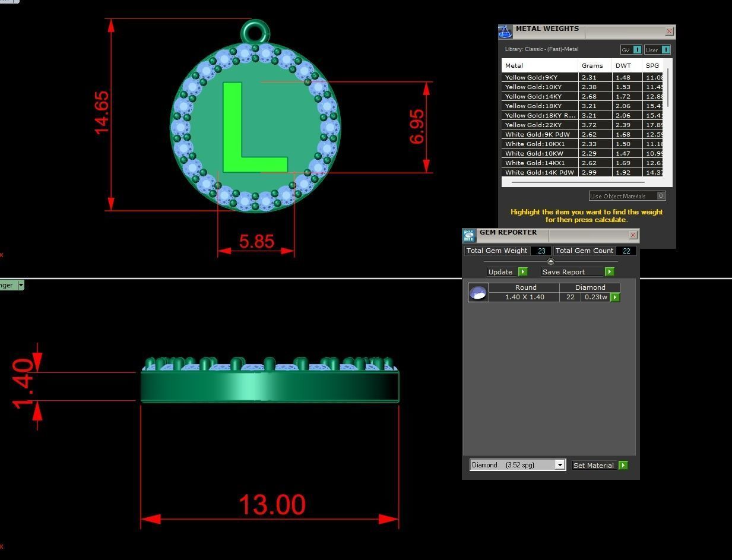Select the White Gold:14K PdW row
The image size is (732, 560).
(x=582, y=172)
